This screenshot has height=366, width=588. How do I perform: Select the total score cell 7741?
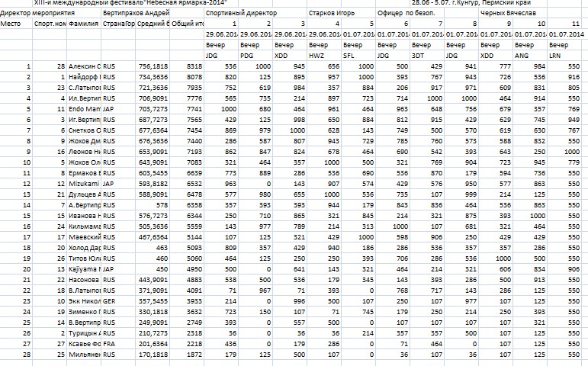187,109
